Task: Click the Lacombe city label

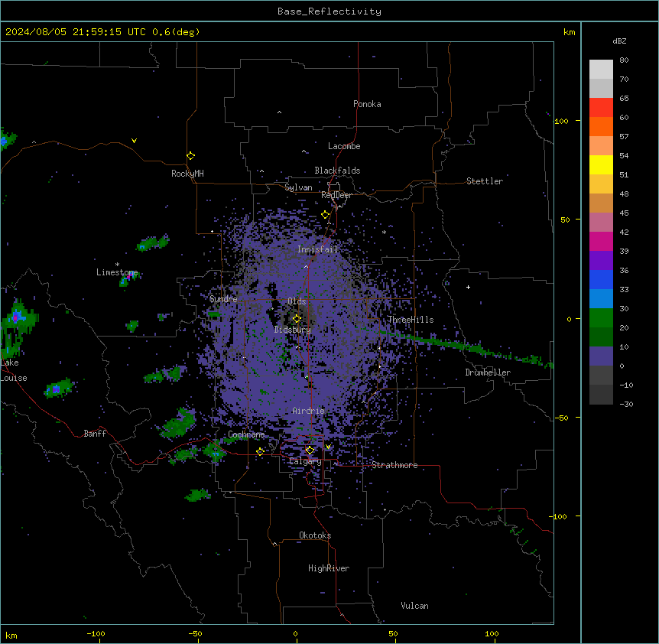Action: pyautogui.click(x=344, y=146)
